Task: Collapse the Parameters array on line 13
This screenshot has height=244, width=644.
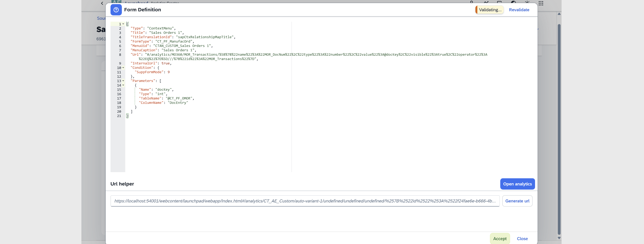Action: pos(123,81)
